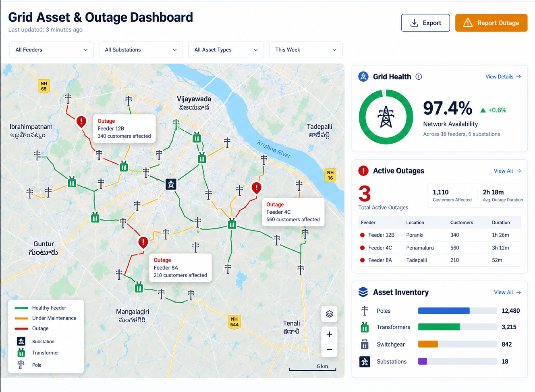Open the Feeder 4C outage popup
Image resolution: width=535 pixels, height=392 pixels.
click(x=293, y=212)
